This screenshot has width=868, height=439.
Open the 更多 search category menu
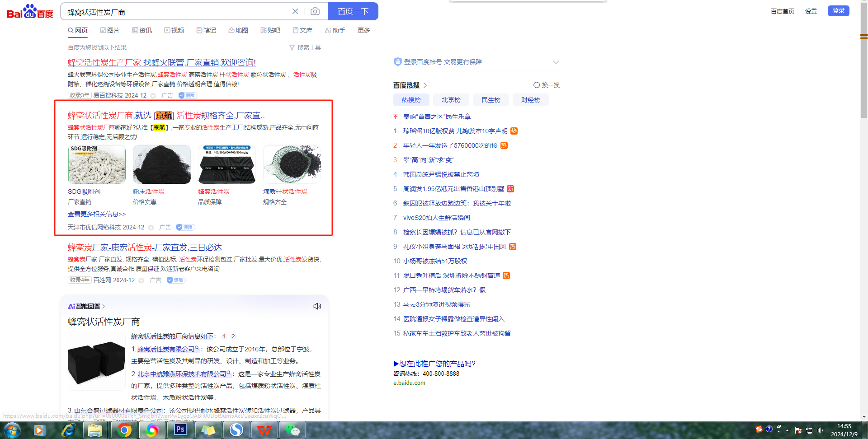[364, 30]
